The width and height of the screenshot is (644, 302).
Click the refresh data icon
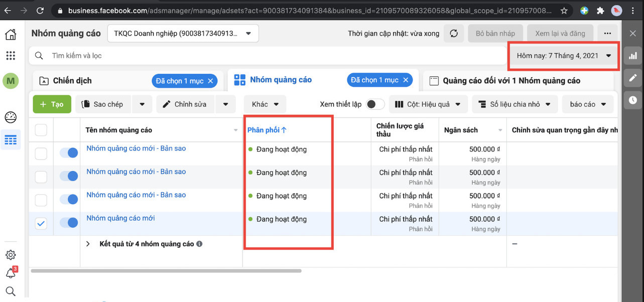pos(454,34)
